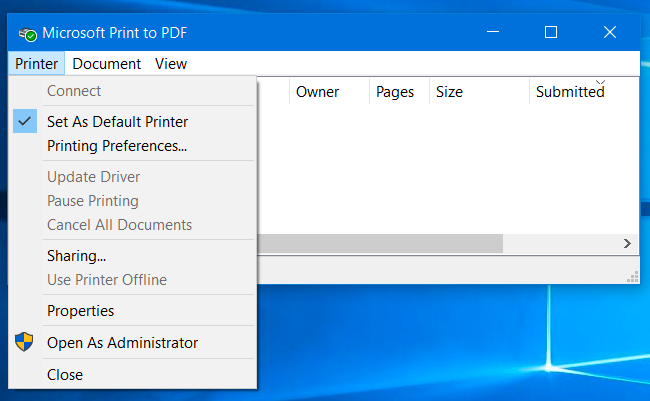
Task: Select Close in the Printer menu
Action: pyautogui.click(x=65, y=374)
